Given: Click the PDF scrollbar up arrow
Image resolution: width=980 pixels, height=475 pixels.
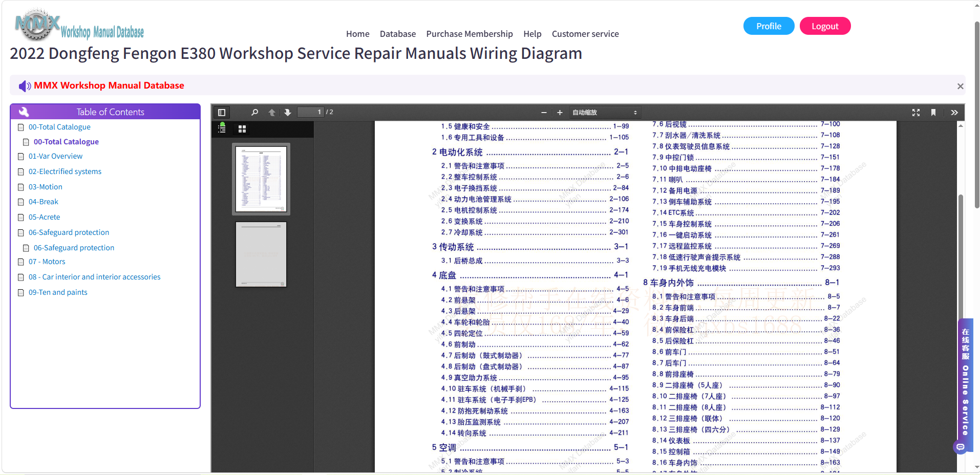Looking at the screenshot, I should coord(961,125).
